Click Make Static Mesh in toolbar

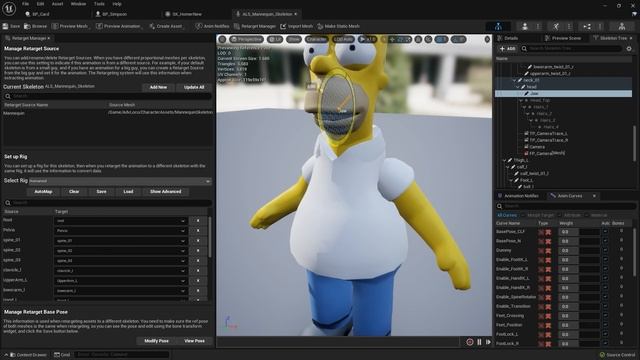(x=339, y=26)
